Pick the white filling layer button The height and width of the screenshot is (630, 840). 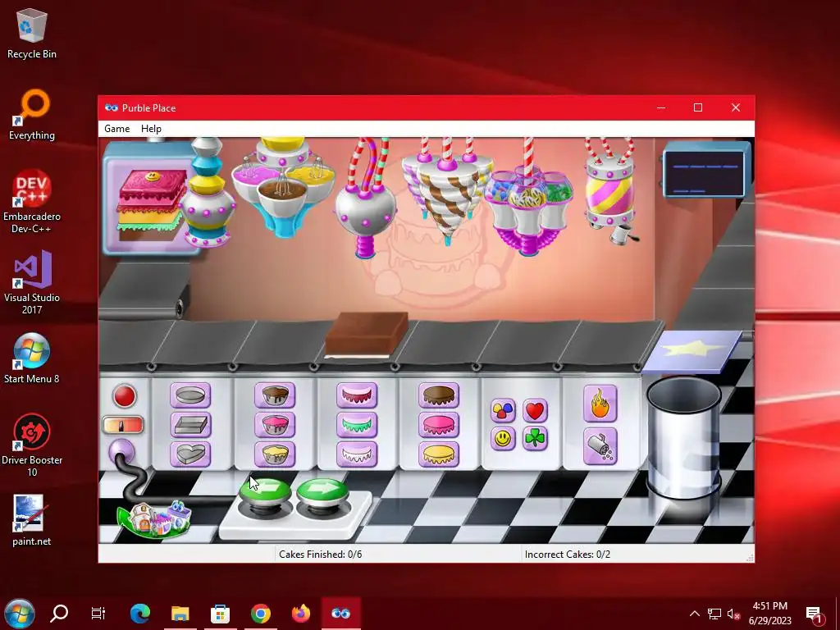click(357, 454)
